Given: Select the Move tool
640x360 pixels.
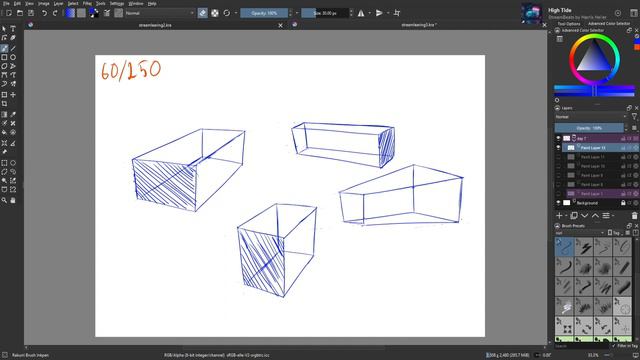Looking at the screenshot, I should 13,95.
